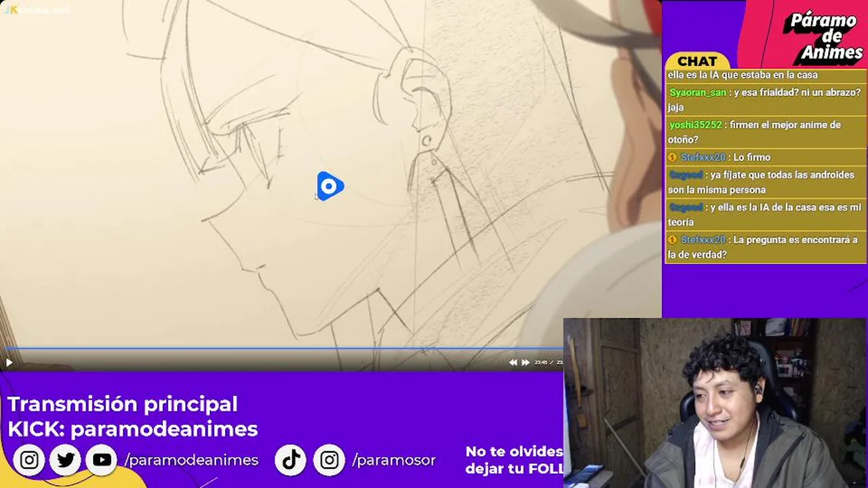
Task: Click Stefxxx20 name on 'La pregunta' message
Action: click(703, 240)
